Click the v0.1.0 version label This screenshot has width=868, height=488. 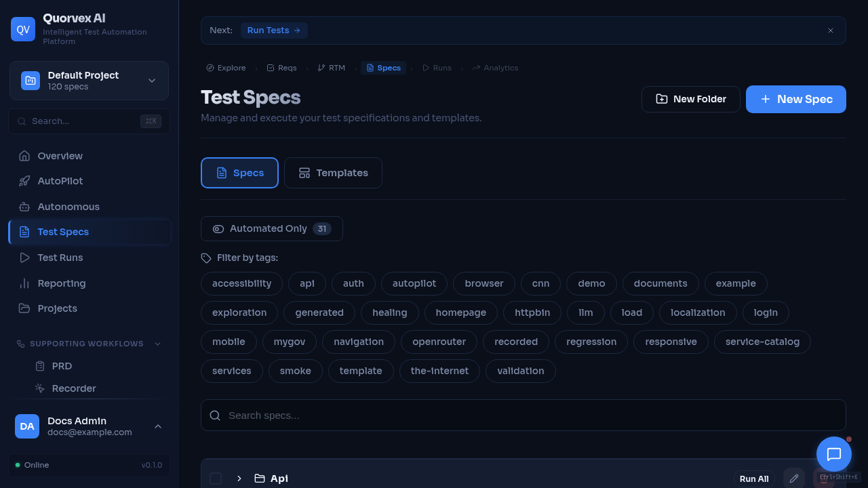(x=152, y=465)
